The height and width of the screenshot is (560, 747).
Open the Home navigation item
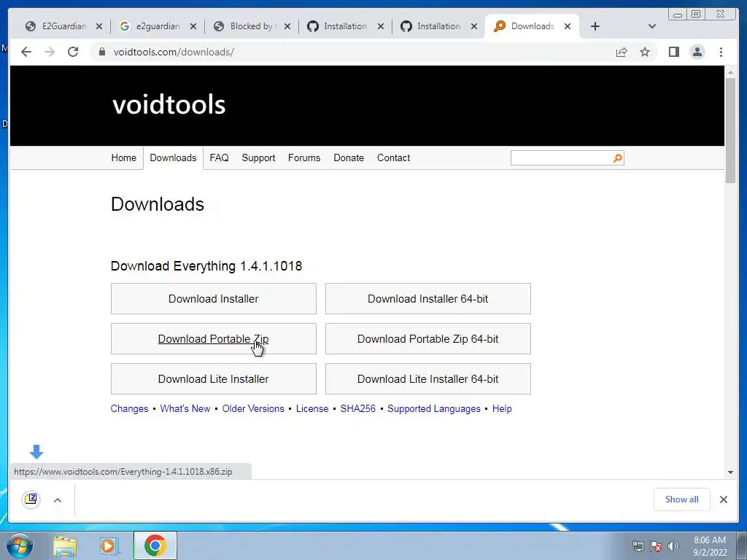124,157
